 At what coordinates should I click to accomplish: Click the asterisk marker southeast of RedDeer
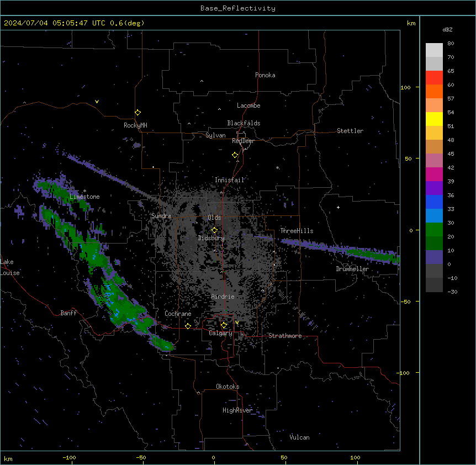(277, 167)
